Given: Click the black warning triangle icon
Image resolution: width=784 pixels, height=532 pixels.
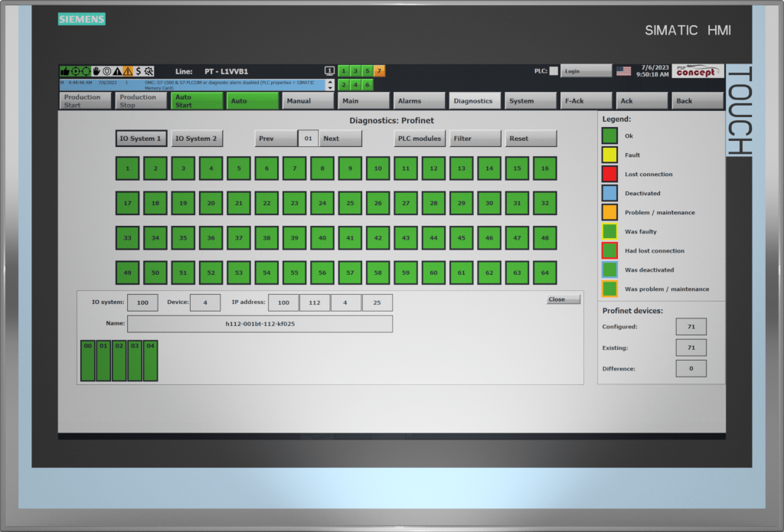Looking at the screenshot, I should [x=117, y=71].
